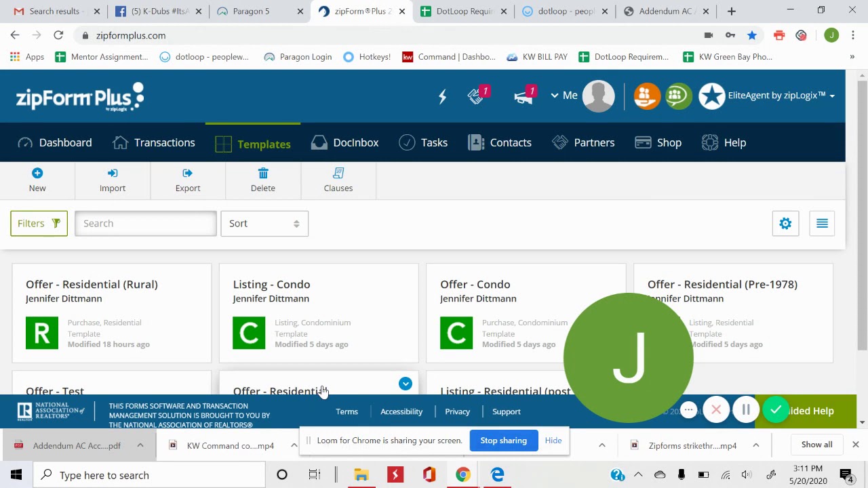Click the green R tile on Rural offer
Image resolution: width=868 pixels, height=488 pixels.
42,333
